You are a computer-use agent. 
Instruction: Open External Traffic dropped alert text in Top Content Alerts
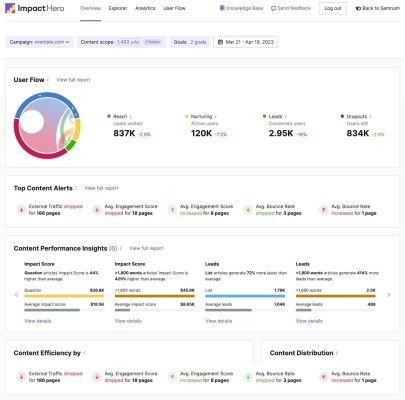click(56, 210)
